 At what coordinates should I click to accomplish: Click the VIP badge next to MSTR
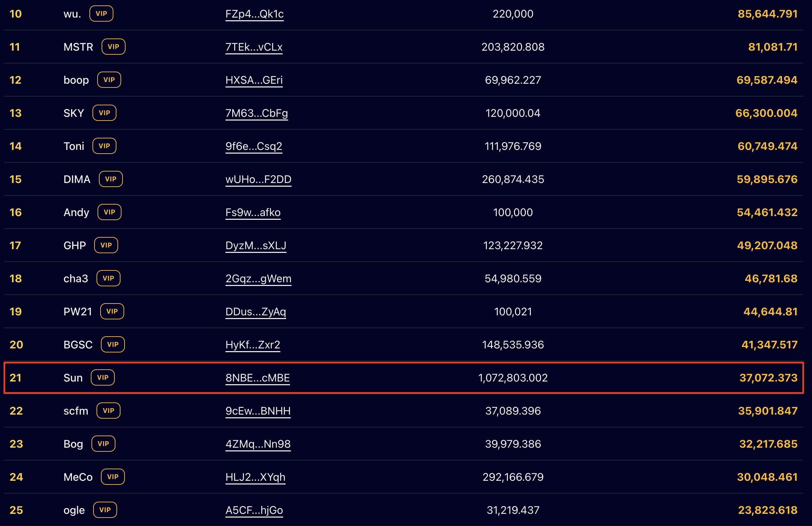(x=113, y=47)
